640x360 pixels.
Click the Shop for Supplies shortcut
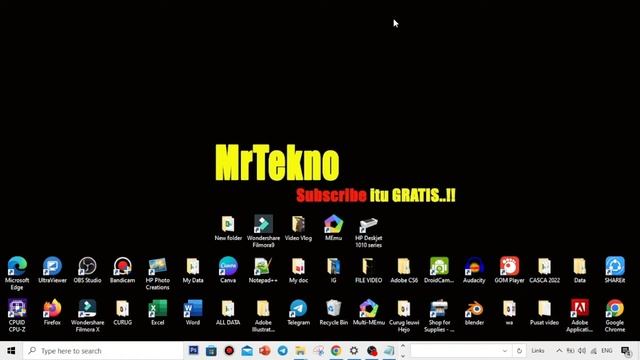click(439, 315)
